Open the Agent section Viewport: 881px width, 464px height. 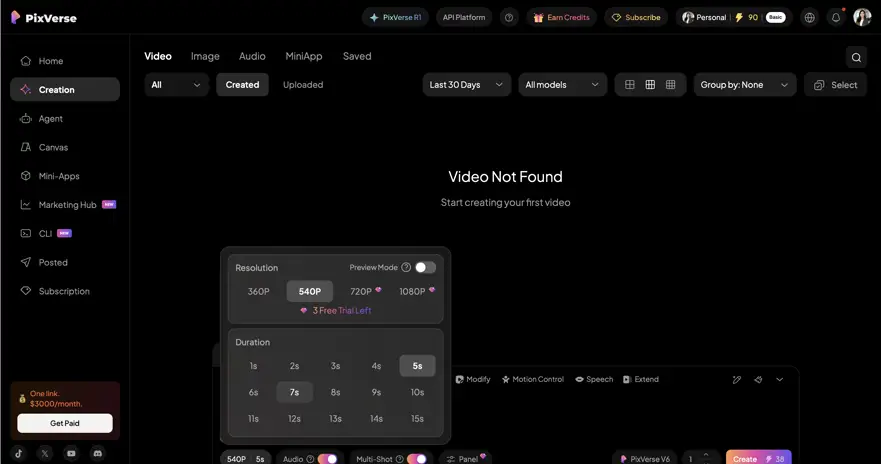point(65,119)
